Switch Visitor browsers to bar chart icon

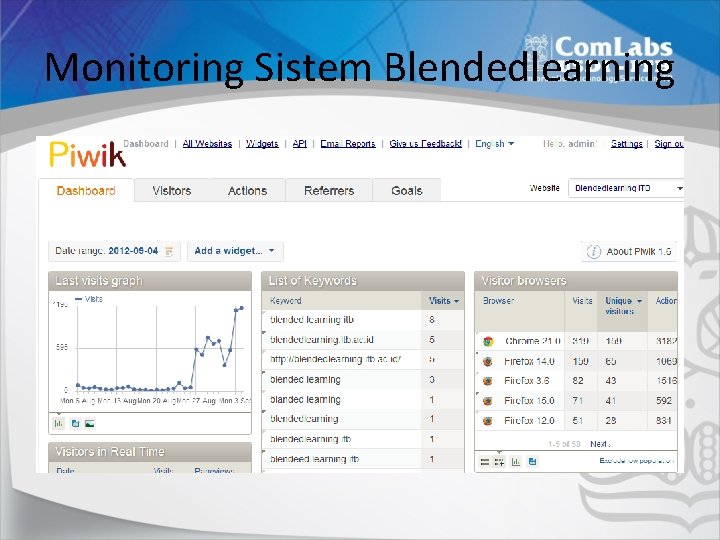click(516, 462)
